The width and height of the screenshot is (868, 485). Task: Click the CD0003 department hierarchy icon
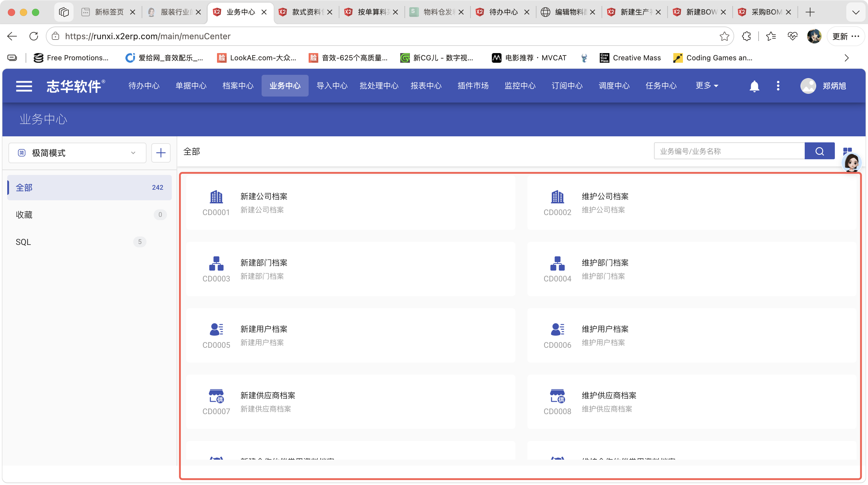pyautogui.click(x=216, y=263)
